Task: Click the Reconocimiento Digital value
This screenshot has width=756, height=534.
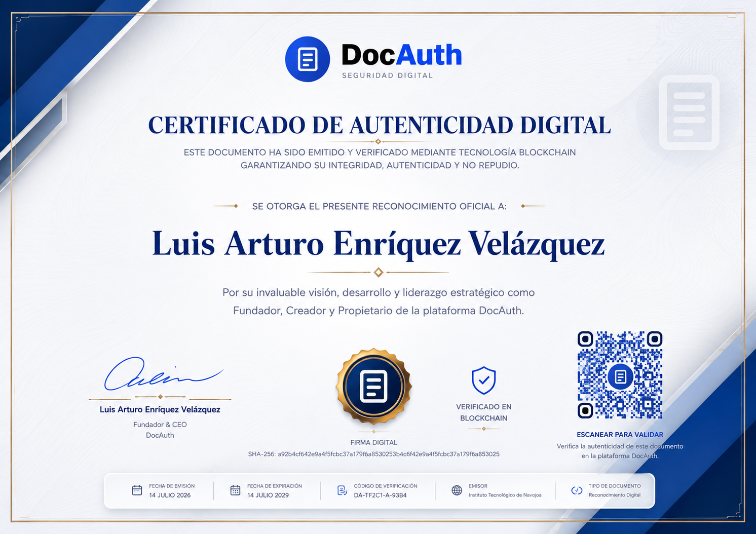Action: [615, 495]
